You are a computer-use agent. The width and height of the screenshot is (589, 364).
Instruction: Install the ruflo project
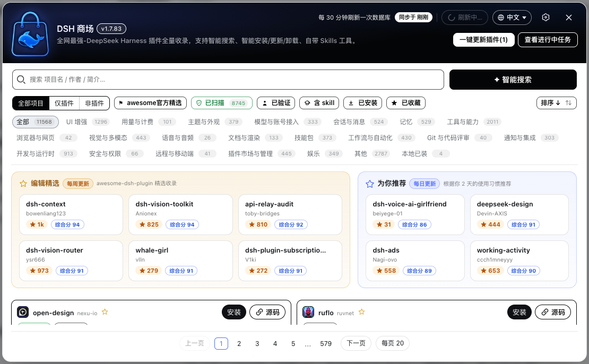coord(519,312)
